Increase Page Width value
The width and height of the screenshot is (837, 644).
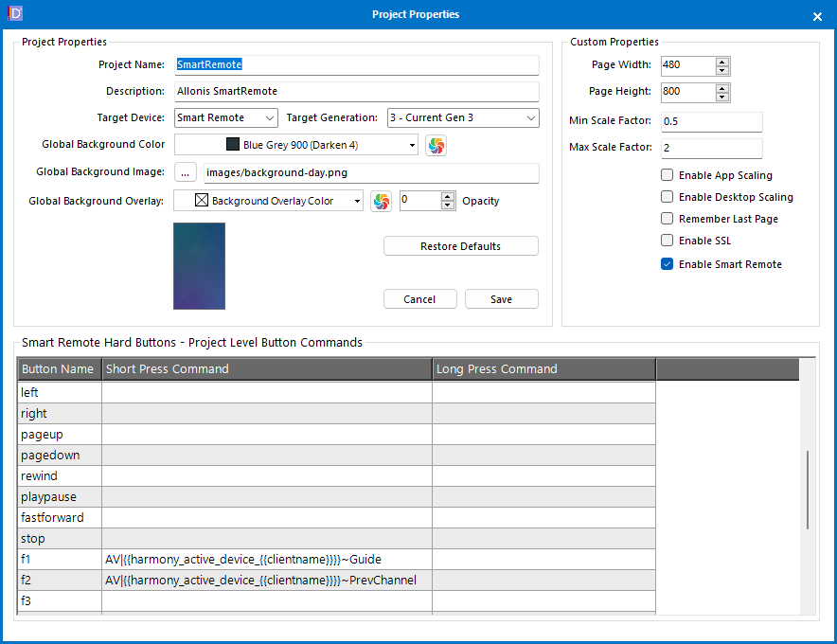(x=721, y=62)
